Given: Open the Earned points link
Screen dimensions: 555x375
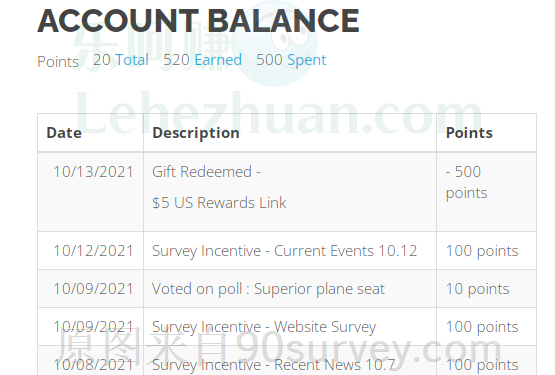Looking at the screenshot, I should [218, 60].
